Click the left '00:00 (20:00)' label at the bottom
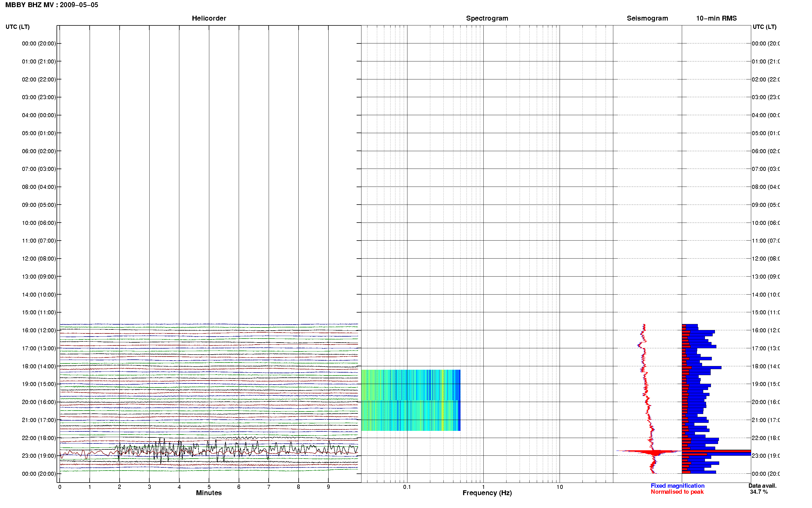 [x=39, y=474]
